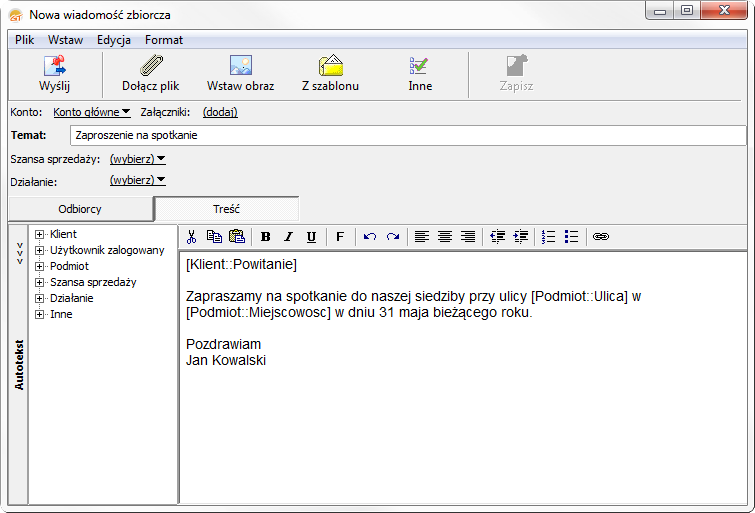Toggle bold formatting
This screenshot has width=755, height=513.
point(266,237)
